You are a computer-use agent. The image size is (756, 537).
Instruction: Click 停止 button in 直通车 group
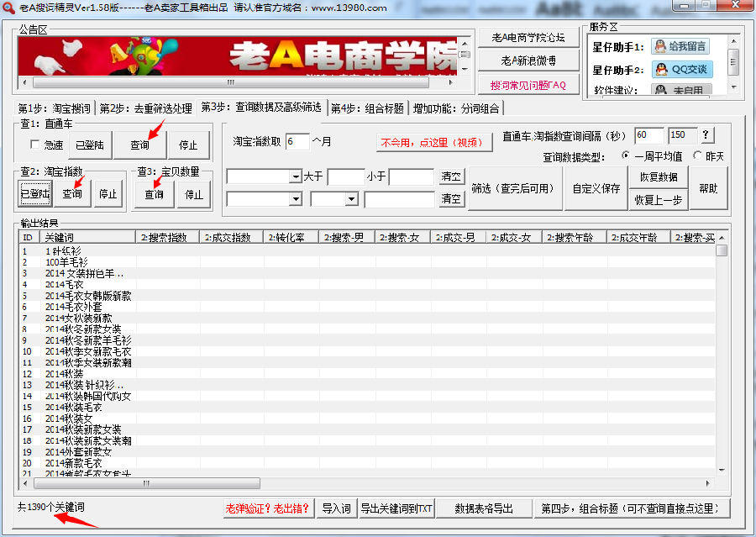tap(188, 145)
